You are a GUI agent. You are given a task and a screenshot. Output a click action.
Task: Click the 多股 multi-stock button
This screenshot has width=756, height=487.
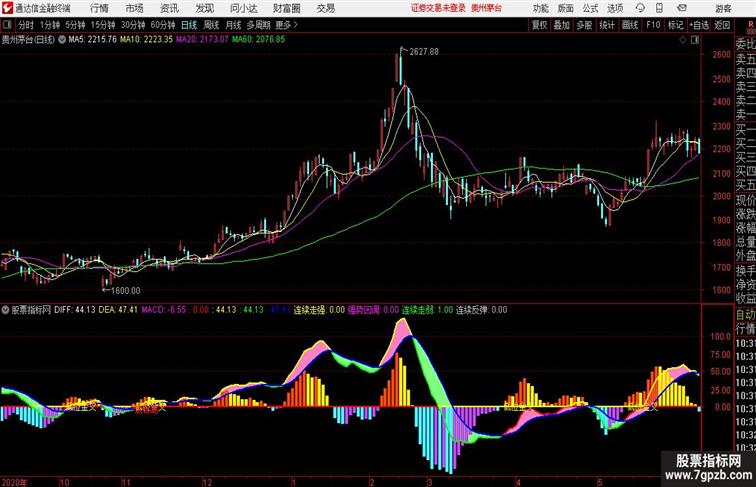[584, 25]
